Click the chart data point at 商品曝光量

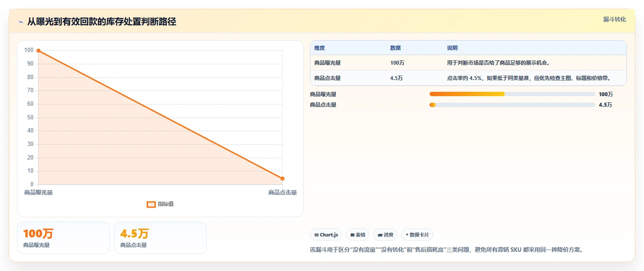pos(39,51)
